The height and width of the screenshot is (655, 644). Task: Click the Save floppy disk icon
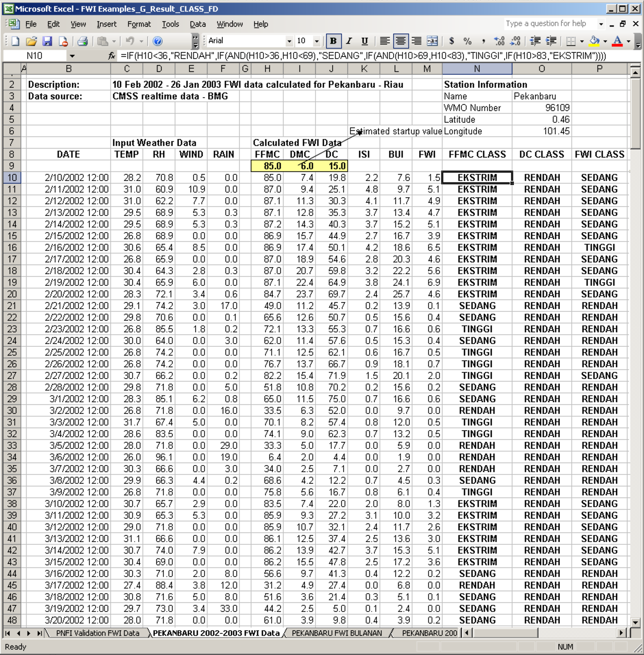pos(47,41)
